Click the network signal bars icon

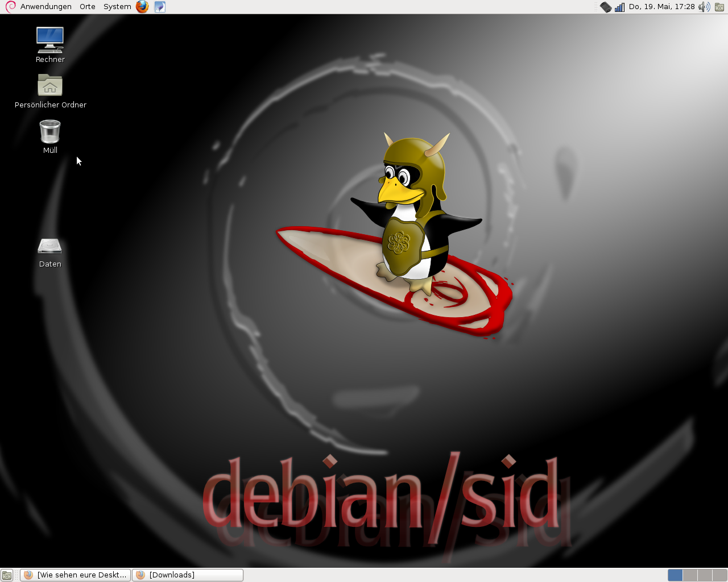(x=619, y=7)
